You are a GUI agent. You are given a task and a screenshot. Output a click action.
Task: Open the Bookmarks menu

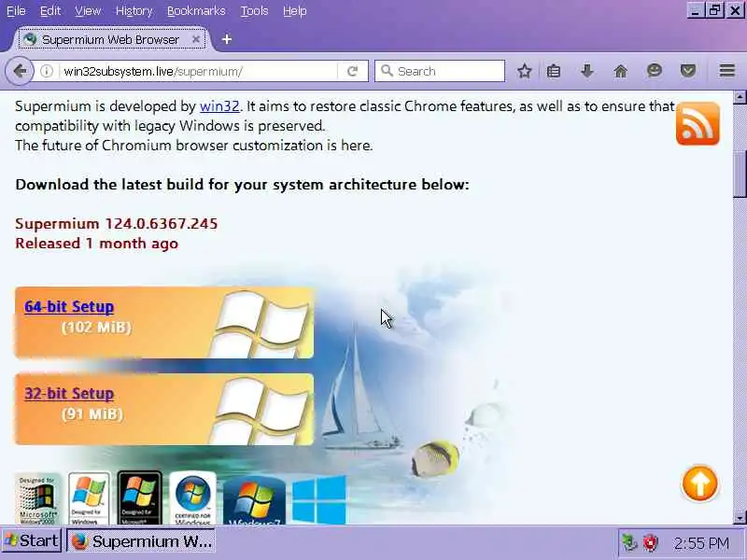[x=196, y=11]
